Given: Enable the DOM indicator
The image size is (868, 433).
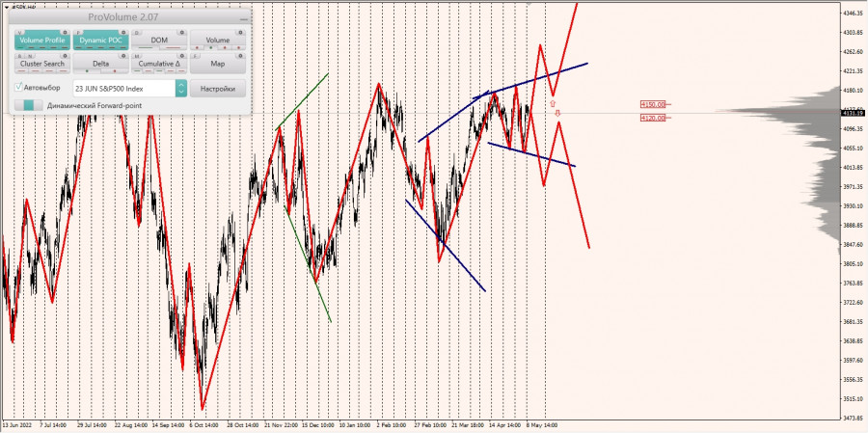Looking at the screenshot, I should pyautogui.click(x=159, y=40).
